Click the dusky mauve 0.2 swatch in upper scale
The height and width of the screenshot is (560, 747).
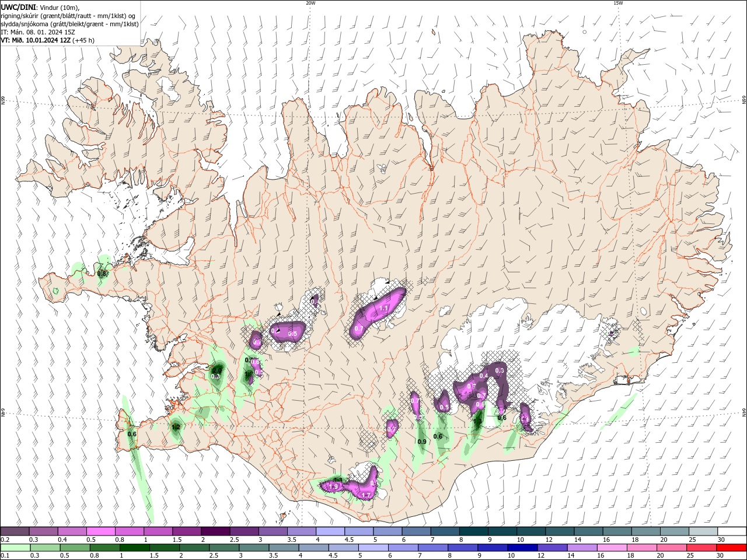[x=15, y=531]
